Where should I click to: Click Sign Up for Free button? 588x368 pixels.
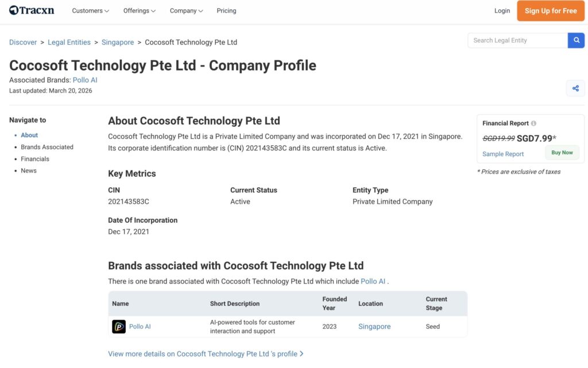pos(551,11)
